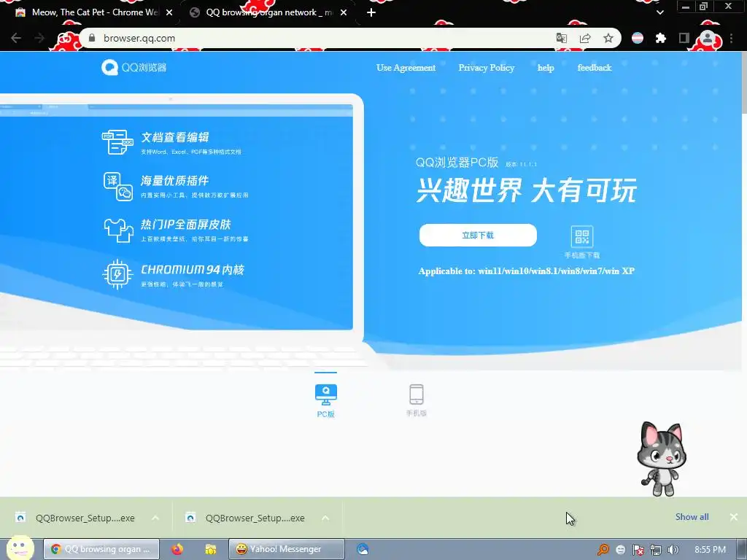Open the Extensions puzzle icon
Viewport: 747px width, 560px height.
tap(661, 38)
